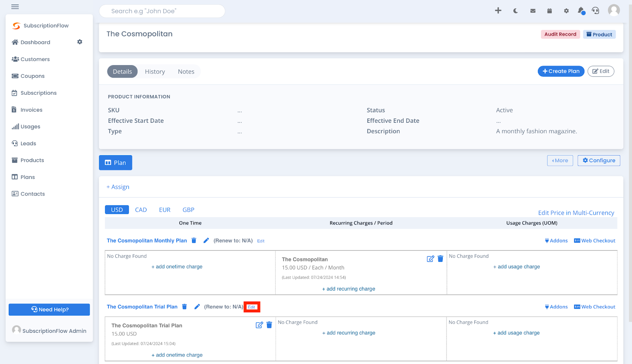Viewport: 632px width, 364px height.
Task: Delete Trial Plan onetime charge trash icon
Action: click(x=269, y=325)
